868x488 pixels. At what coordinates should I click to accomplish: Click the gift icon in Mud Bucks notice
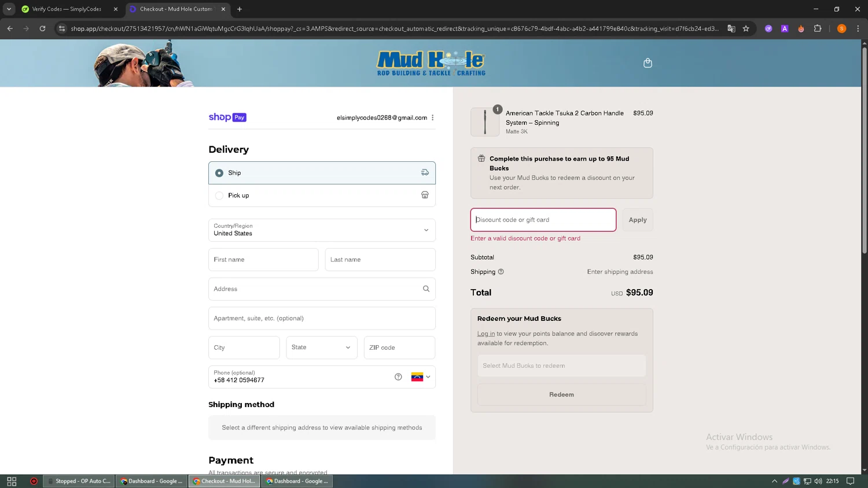(481, 158)
